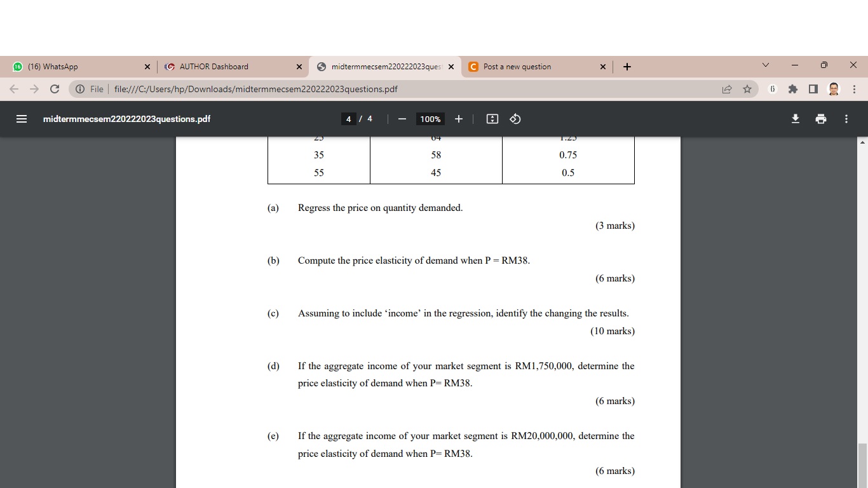
Task: Open the browser window restore-down chevron
Action: [765, 66]
